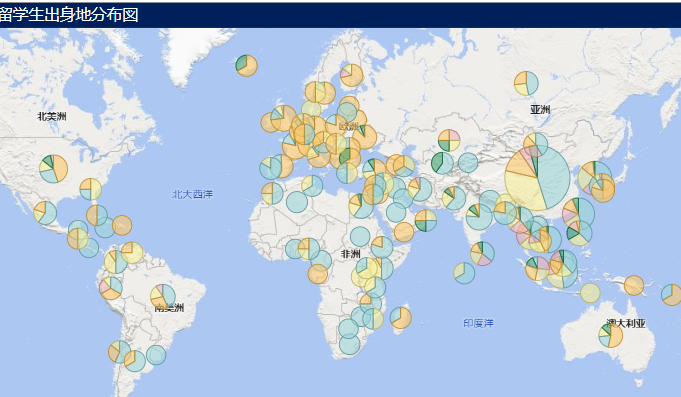Click the large pie chart over China
The image size is (681, 397).
point(537,179)
